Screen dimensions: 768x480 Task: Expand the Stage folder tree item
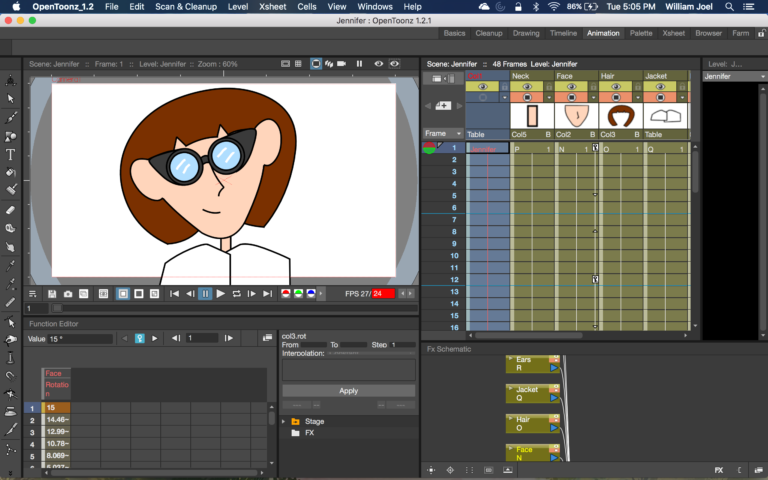point(284,421)
